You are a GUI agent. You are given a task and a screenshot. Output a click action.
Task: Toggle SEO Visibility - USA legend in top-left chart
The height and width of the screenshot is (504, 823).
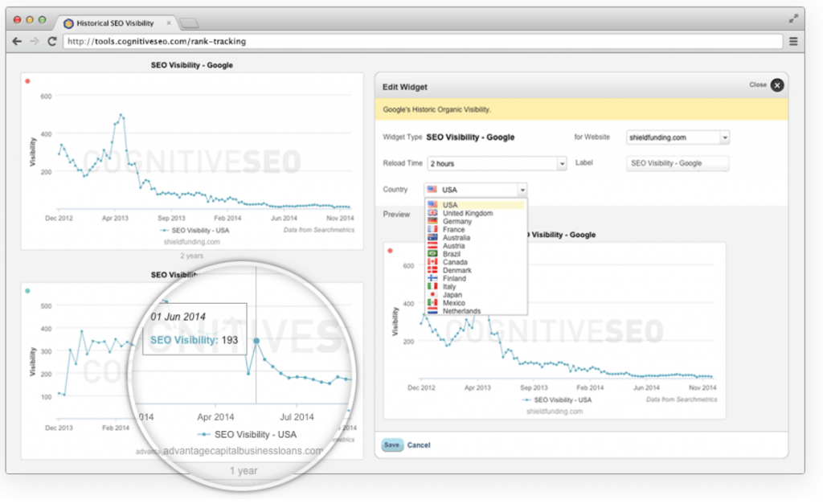pyautogui.click(x=194, y=231)
